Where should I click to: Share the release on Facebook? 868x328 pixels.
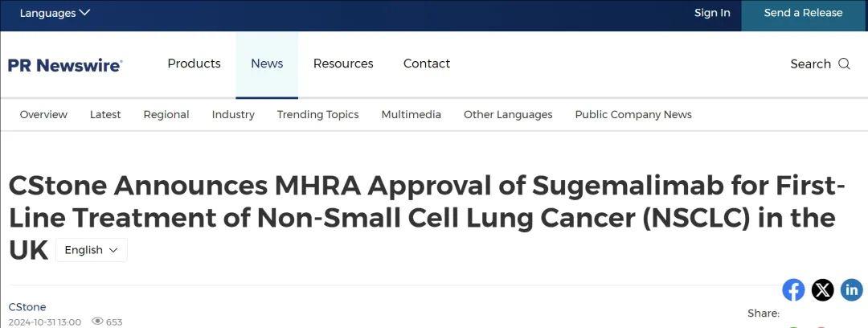coord(793,289)
